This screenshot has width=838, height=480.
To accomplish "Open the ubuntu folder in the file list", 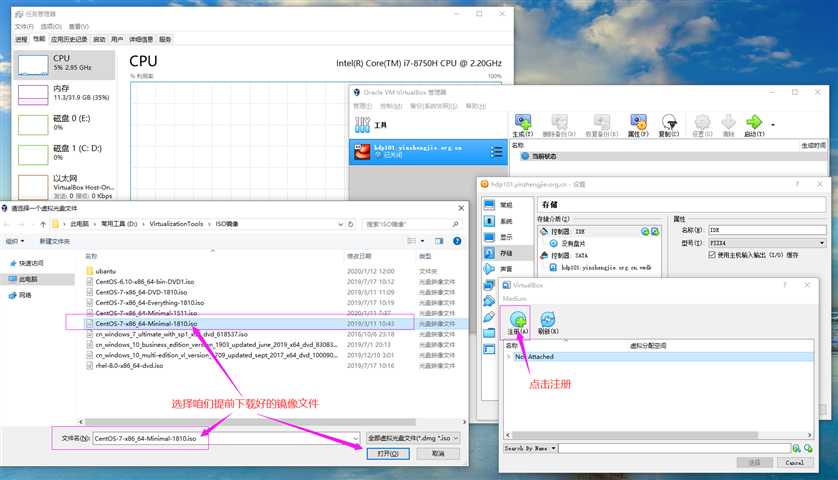I will click(105, 271).
